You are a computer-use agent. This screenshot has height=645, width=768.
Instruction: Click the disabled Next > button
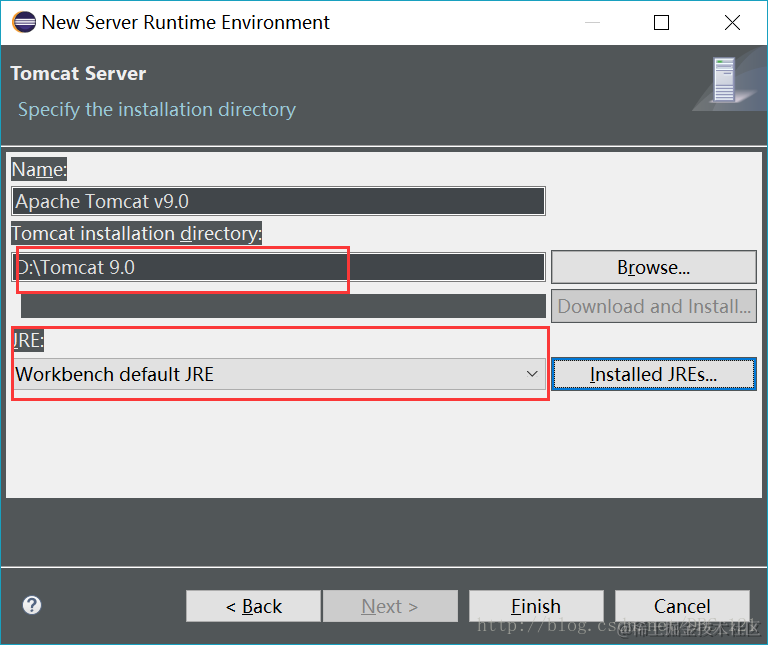pyautogui.click(x=390, y=606)
